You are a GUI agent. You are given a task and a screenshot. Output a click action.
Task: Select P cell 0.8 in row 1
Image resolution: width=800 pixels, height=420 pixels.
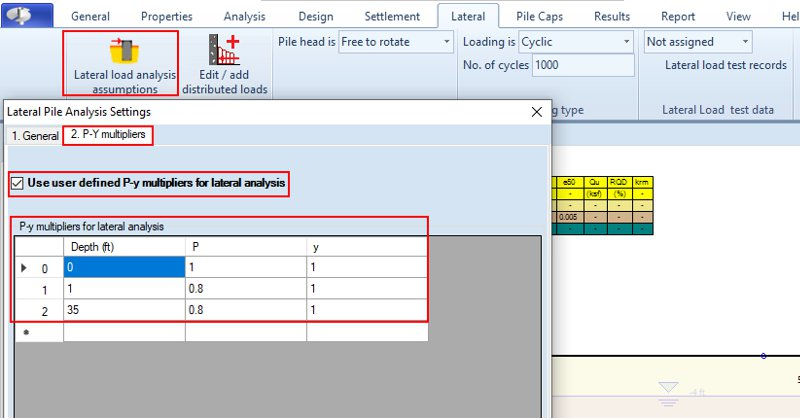tap(245, 288)
